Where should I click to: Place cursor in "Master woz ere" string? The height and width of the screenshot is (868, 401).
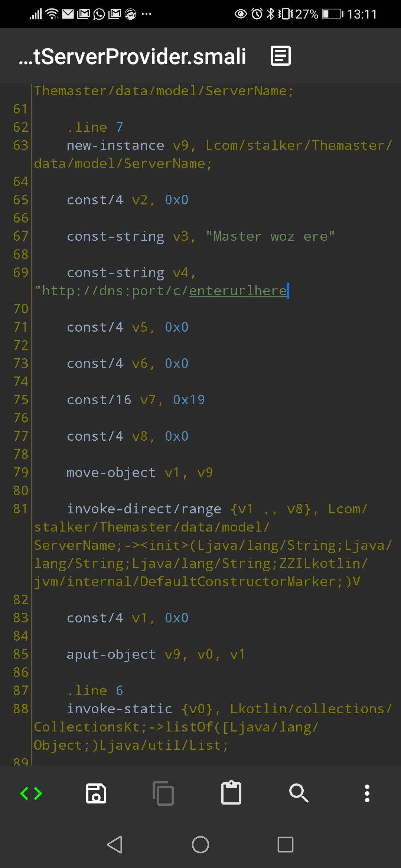[x=271, y=236]
